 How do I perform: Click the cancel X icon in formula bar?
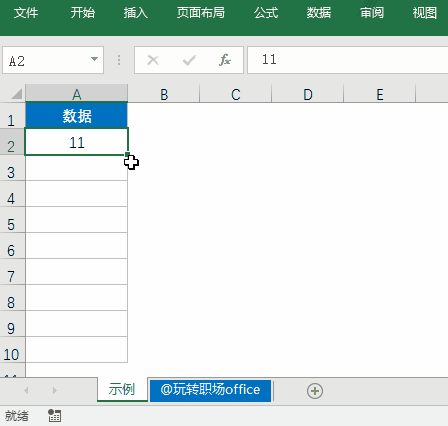[x=153, y=60]
